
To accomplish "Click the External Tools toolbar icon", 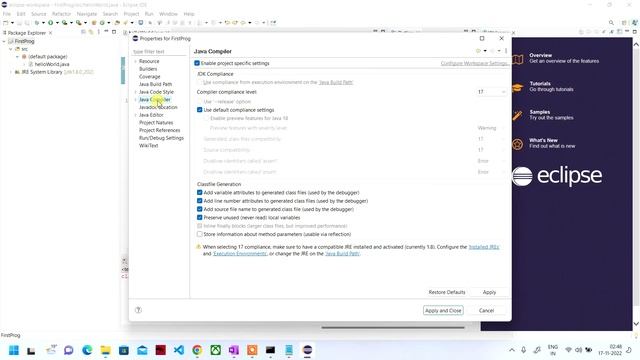I will click(x=78, y=23).
